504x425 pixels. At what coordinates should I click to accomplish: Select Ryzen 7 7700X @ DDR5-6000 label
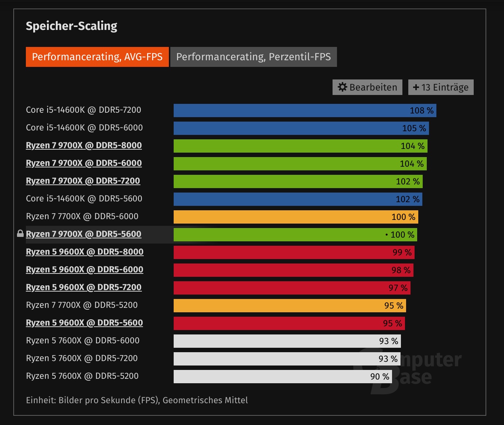pos(82,216)
